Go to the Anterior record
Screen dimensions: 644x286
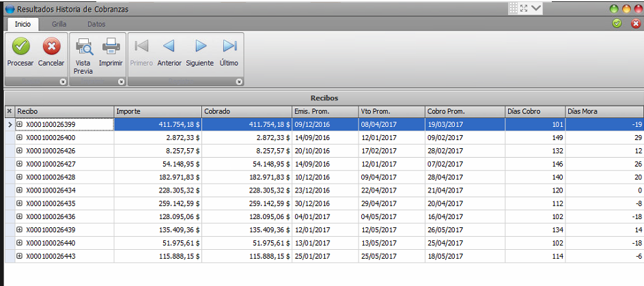pos(169,46)
